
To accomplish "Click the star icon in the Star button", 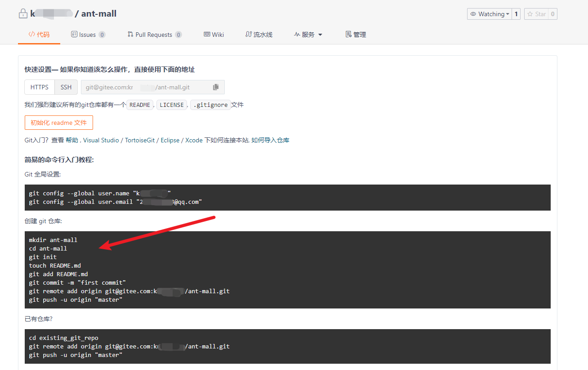I will 530,14.
